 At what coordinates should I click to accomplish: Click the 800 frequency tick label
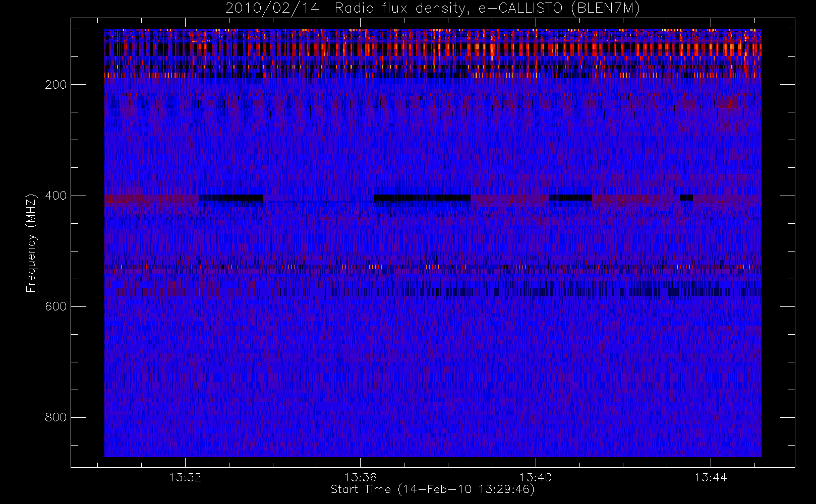point(56,417)
